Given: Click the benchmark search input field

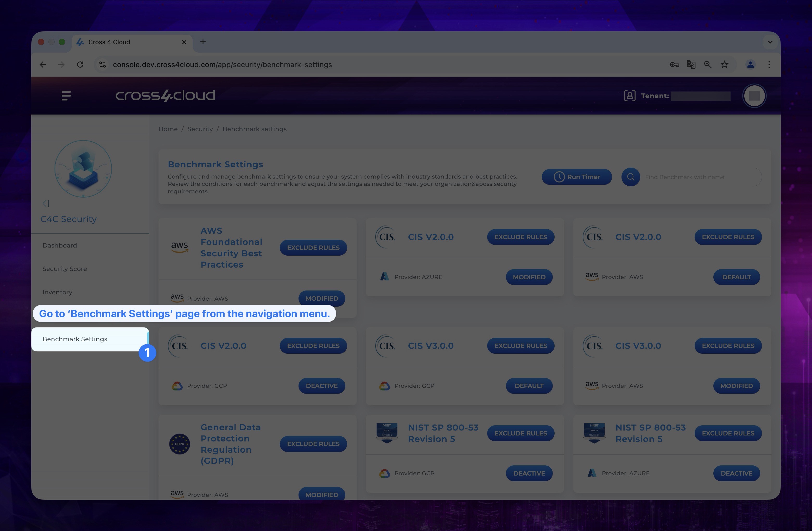Looking at the screenshot, I should (699, 176).
